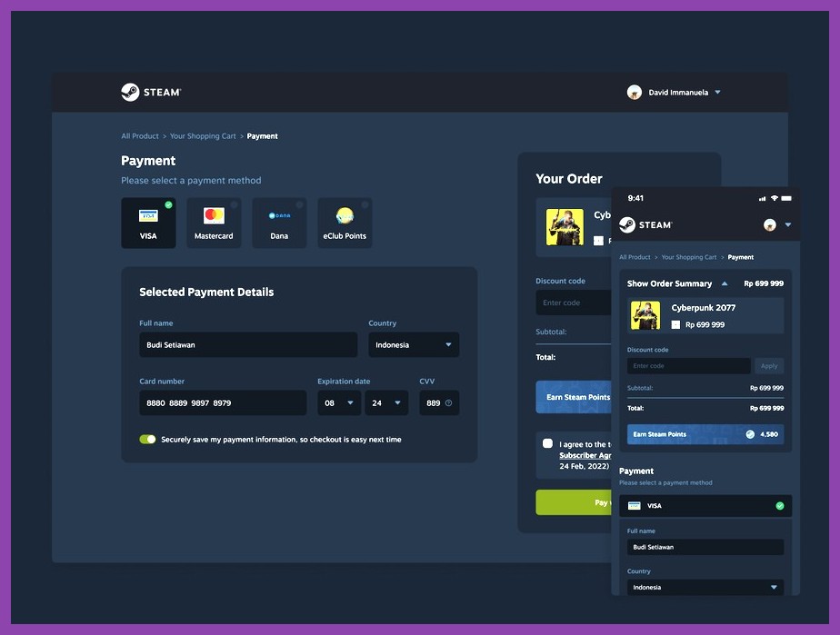Go to All Product breadcrumb on desktop page
The image size is (840, 635).
tap(140, 136)
